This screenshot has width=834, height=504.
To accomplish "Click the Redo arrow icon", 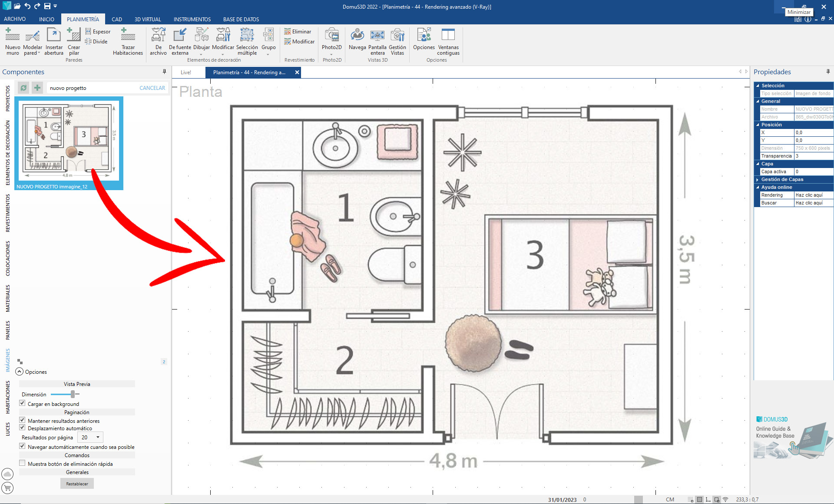I will click(x=37, y=6).
